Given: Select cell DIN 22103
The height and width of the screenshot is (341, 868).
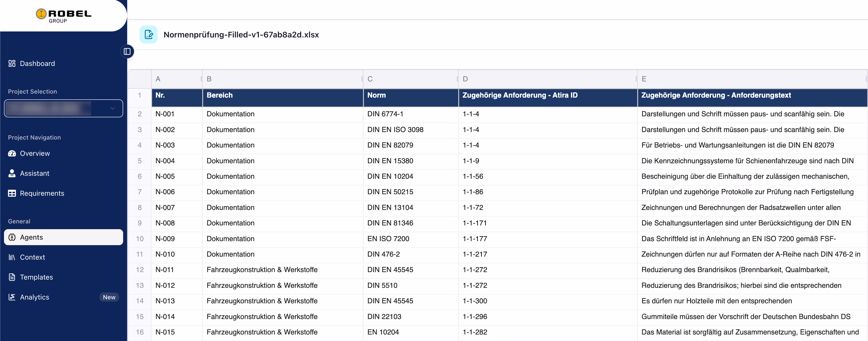Looking at the screenshot, I should (x=411, y=317).
